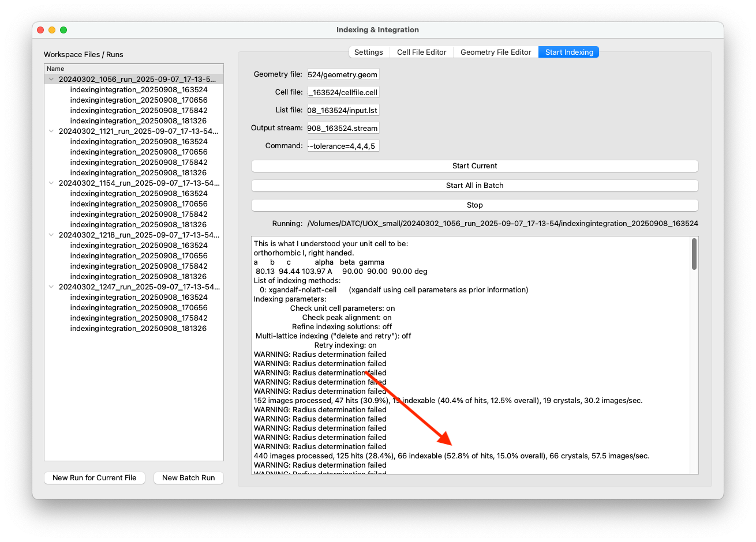This screenshot has width=756, height=542.
Task: Create New Run for Current File
Action: pos(95,477)
